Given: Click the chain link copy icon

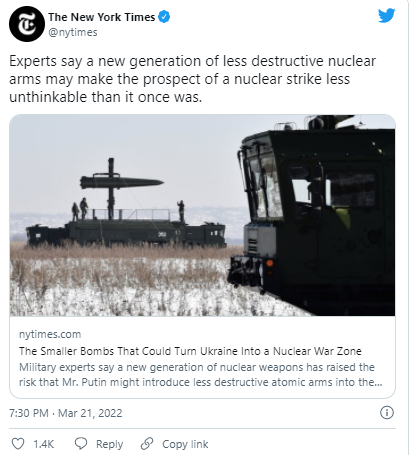Looking at the screenshot, I should (x=147, y=444).
